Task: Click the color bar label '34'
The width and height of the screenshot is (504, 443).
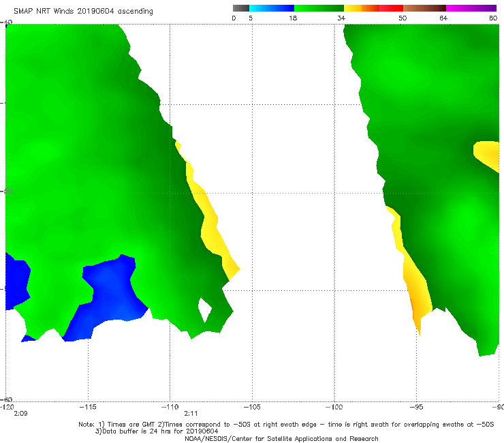Action: [341, 18]
